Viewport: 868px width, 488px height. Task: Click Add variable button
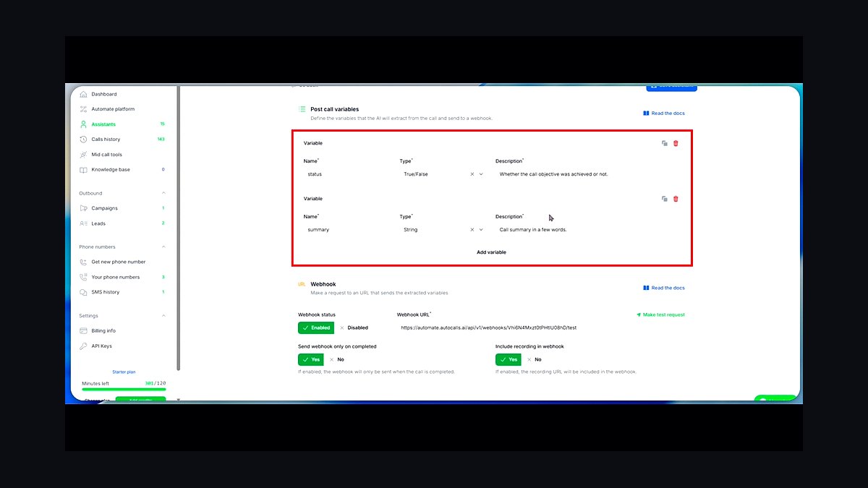[491, 252]
